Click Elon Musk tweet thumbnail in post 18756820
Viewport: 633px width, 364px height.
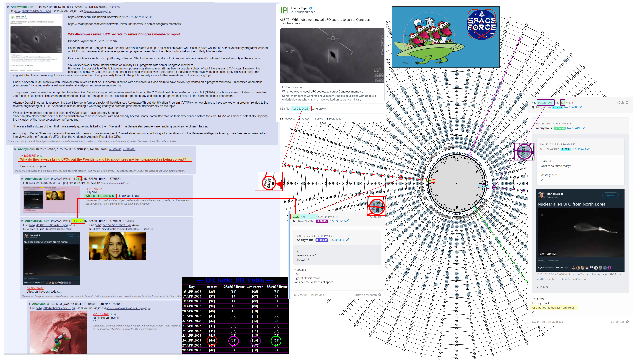coord(51,259)
